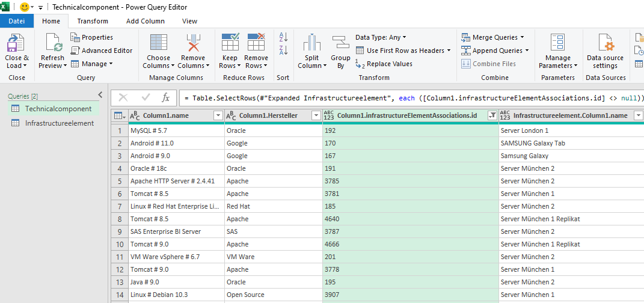Sort ascending with the A-Z icon
The width and height of the screenshot is (644, 303).
(283, 37)
